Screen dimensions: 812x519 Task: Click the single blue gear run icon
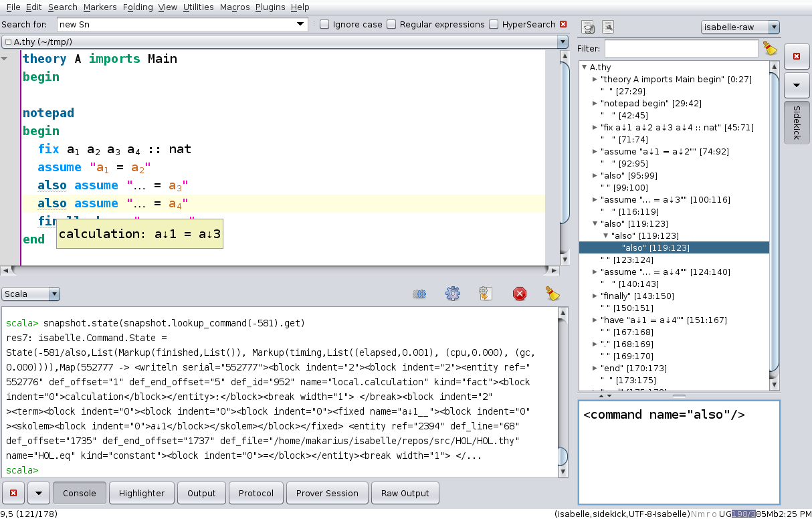(x=453, y=294)
